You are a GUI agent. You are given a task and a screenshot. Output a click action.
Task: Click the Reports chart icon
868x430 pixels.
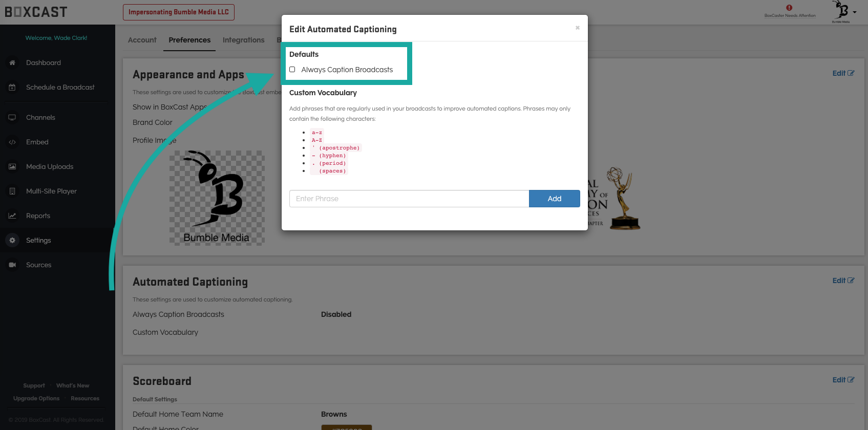[12, 216]
